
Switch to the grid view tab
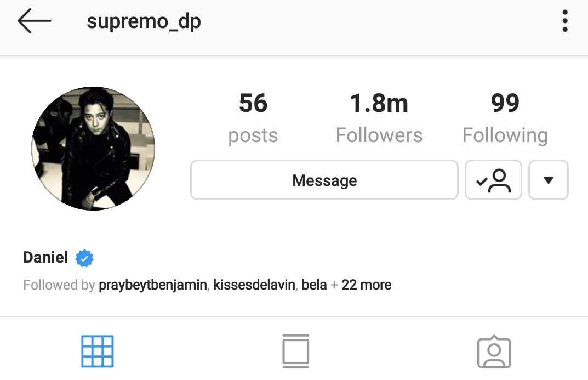point(98,351)
